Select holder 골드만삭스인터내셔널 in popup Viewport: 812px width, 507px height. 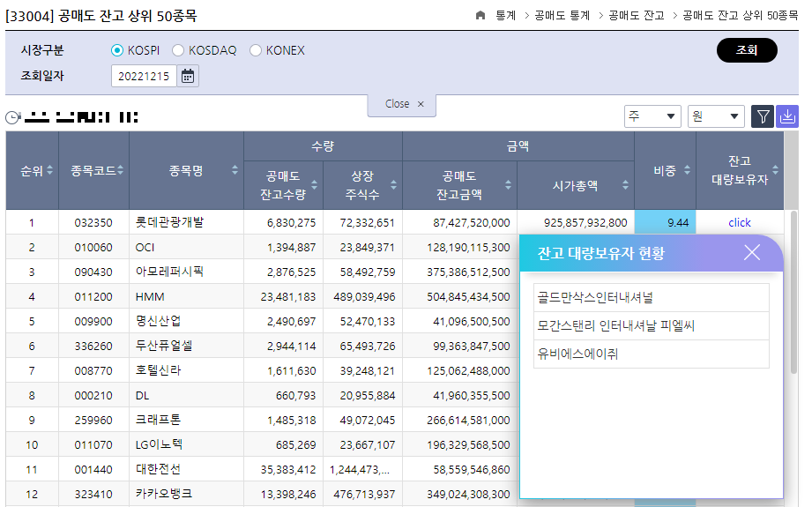[651, 297]
